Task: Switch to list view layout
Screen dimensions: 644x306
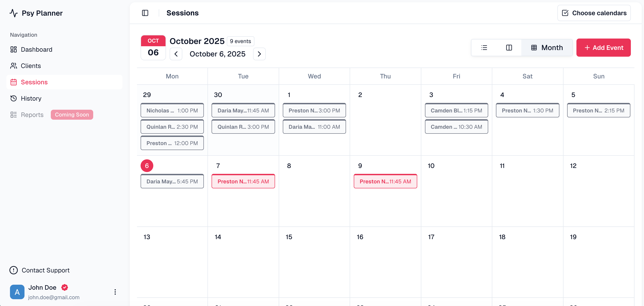Action: (484, 47)
